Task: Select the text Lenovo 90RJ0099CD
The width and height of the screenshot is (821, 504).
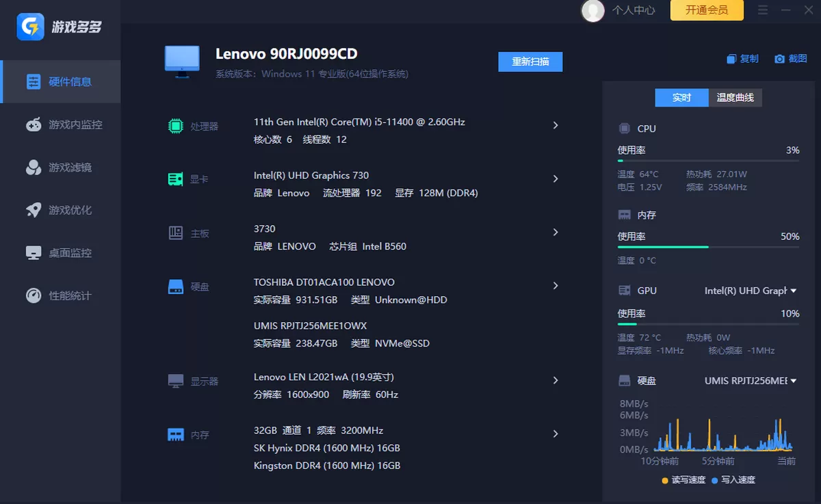Action: pyautogui.click(x=287, y=54)
